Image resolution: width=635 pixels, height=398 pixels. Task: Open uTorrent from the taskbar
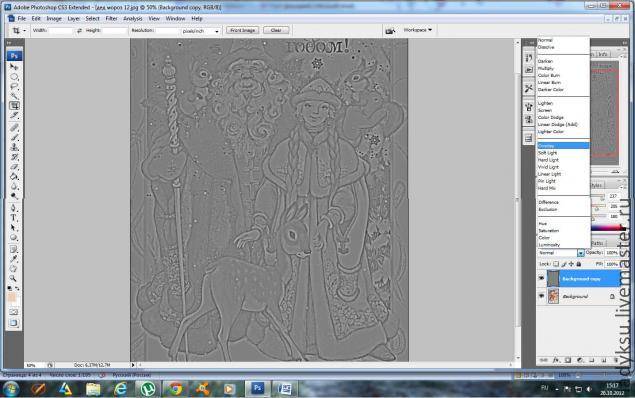148,389
